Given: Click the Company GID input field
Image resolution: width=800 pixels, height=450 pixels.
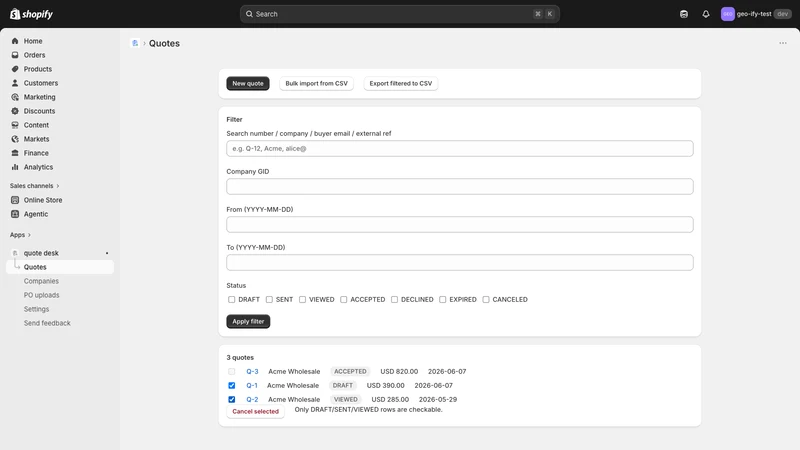Looking at the screenshot, I should pos(460,186).
